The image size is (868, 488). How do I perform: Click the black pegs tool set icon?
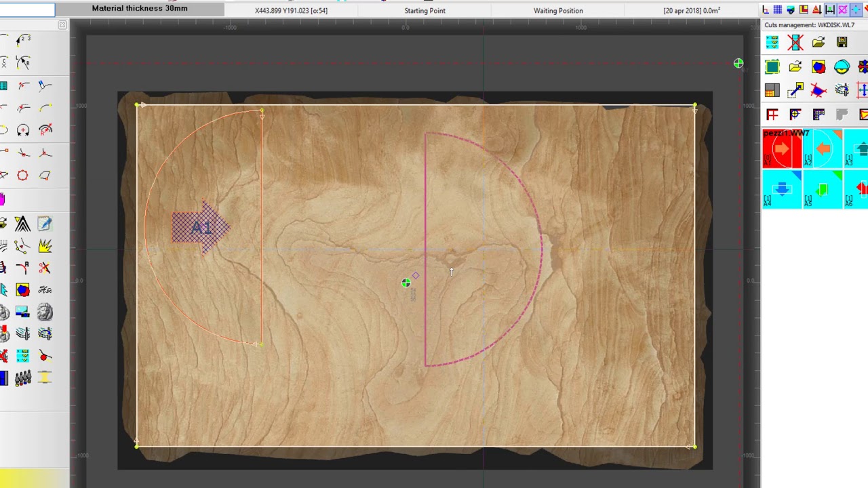[x=23, y=377]
